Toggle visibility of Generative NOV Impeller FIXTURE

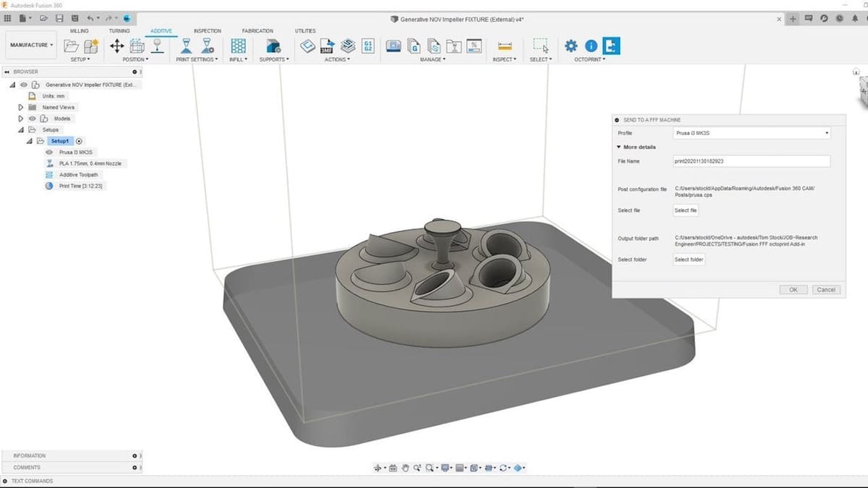pos(24,84)
